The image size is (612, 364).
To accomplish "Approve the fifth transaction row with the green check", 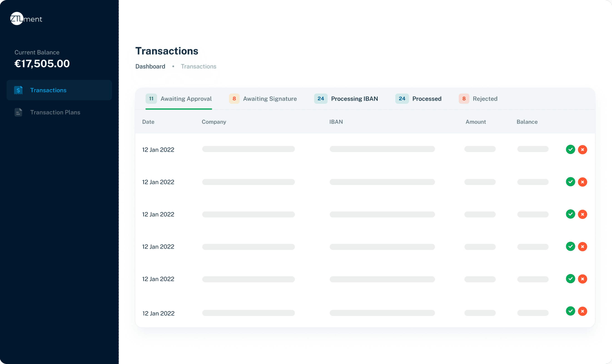I will [x=570, y=279].
